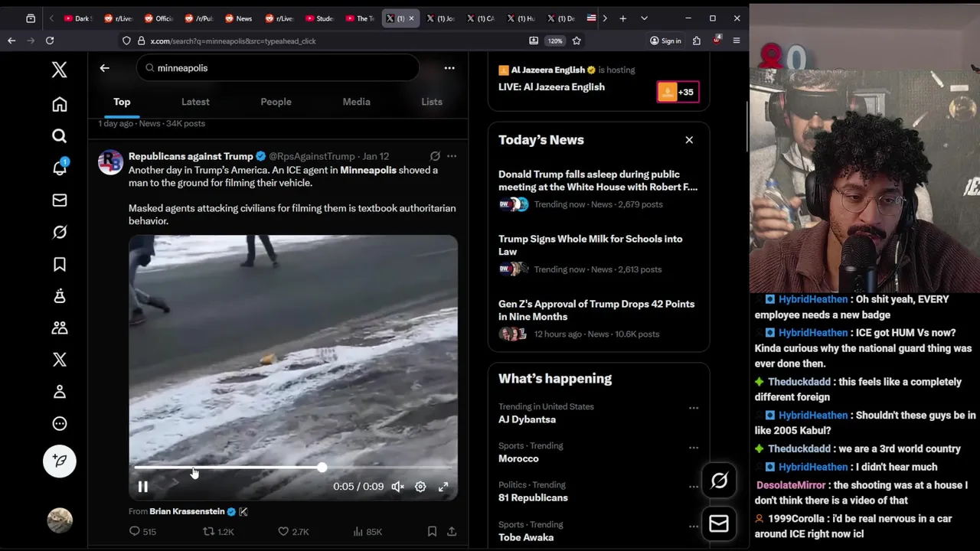Open floating Messages envelope button
Screen dimensions: 980x551
tap(719, 523)
